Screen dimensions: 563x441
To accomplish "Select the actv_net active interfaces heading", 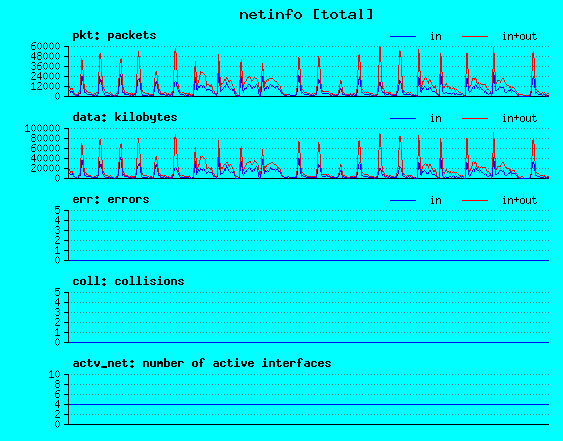I will click(202, 363).
